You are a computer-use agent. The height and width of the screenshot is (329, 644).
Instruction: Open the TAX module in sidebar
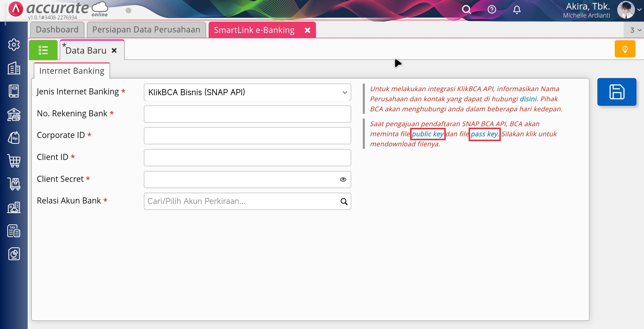(14, 231)
